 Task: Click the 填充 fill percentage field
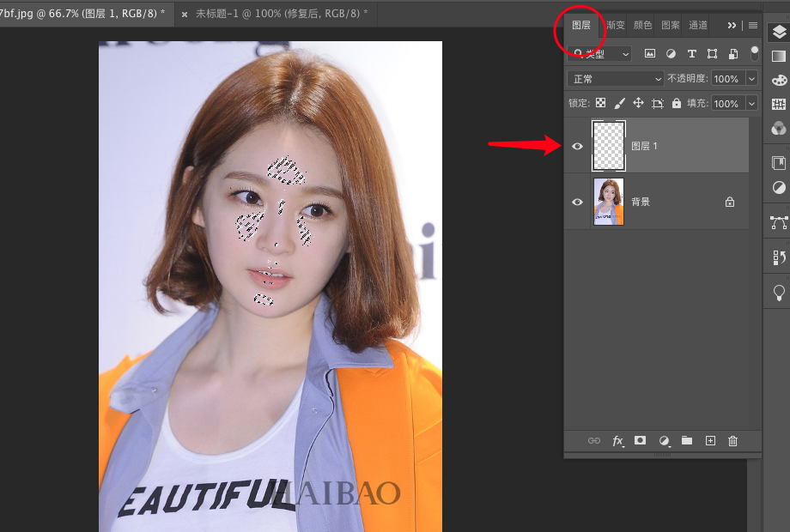point(726,103)
